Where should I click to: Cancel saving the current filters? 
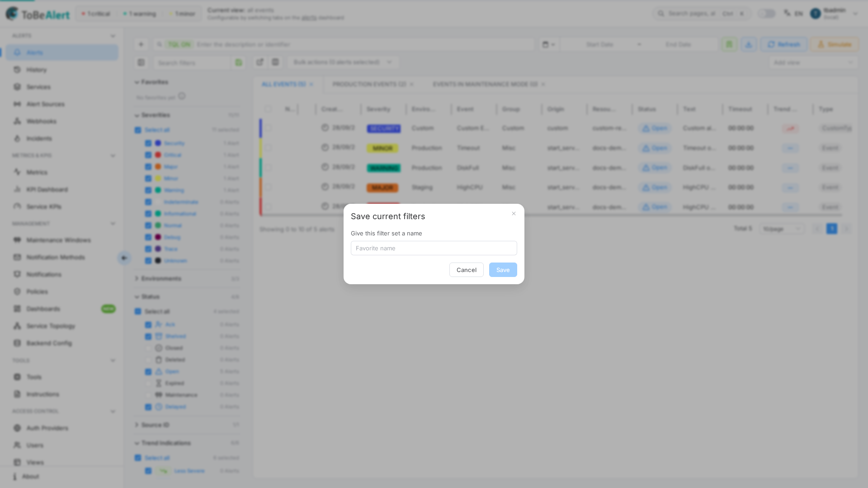pyautogui.click(x=467, y=270)
